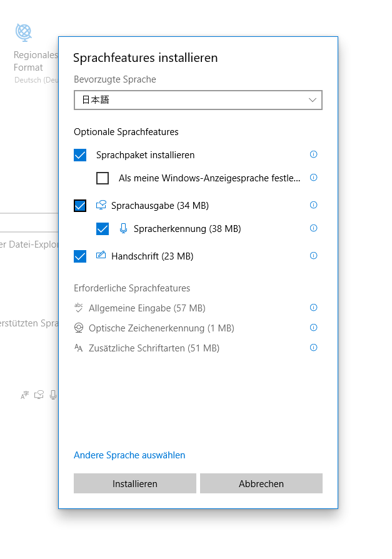Open Andere Sprache auswählen

[129, 455]
